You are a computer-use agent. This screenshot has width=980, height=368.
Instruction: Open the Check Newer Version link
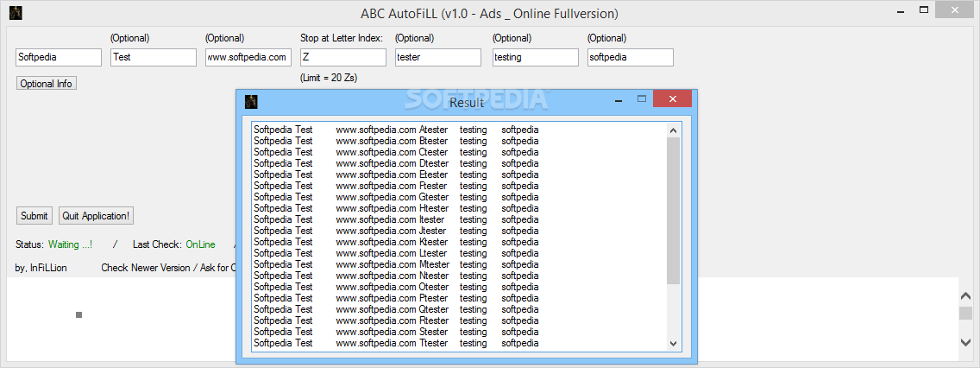tap(167, 267)
